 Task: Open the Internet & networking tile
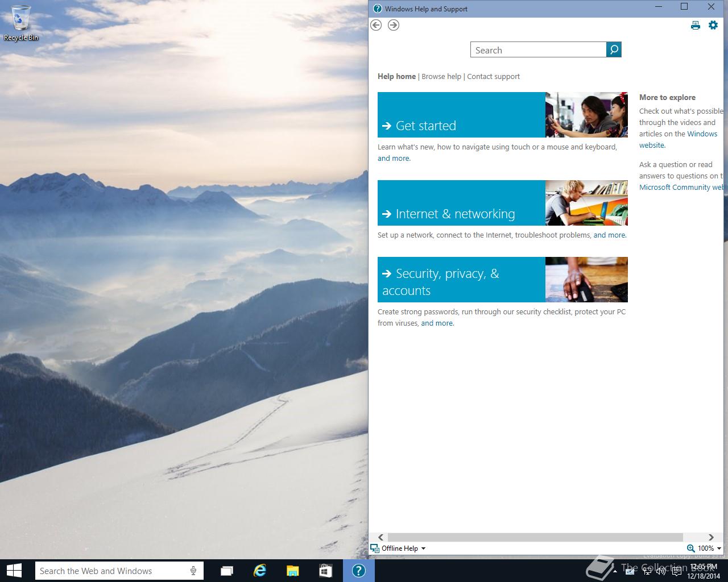461,203
